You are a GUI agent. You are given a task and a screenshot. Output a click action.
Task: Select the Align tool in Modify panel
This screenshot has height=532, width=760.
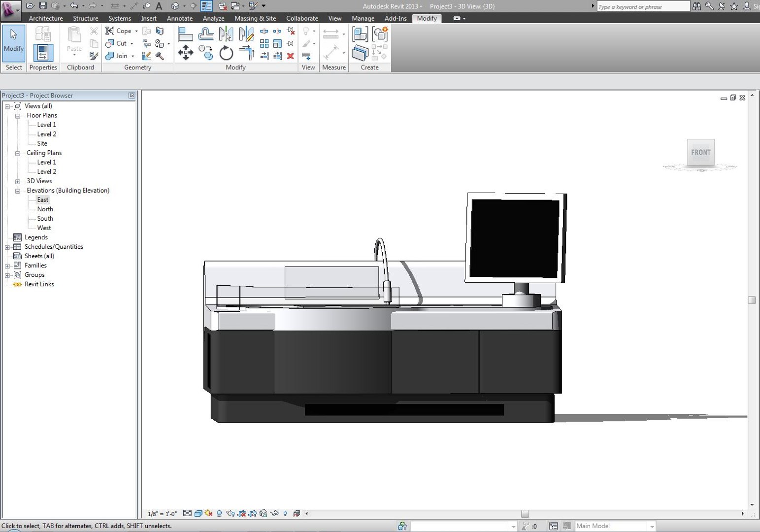tap(185, 34)
